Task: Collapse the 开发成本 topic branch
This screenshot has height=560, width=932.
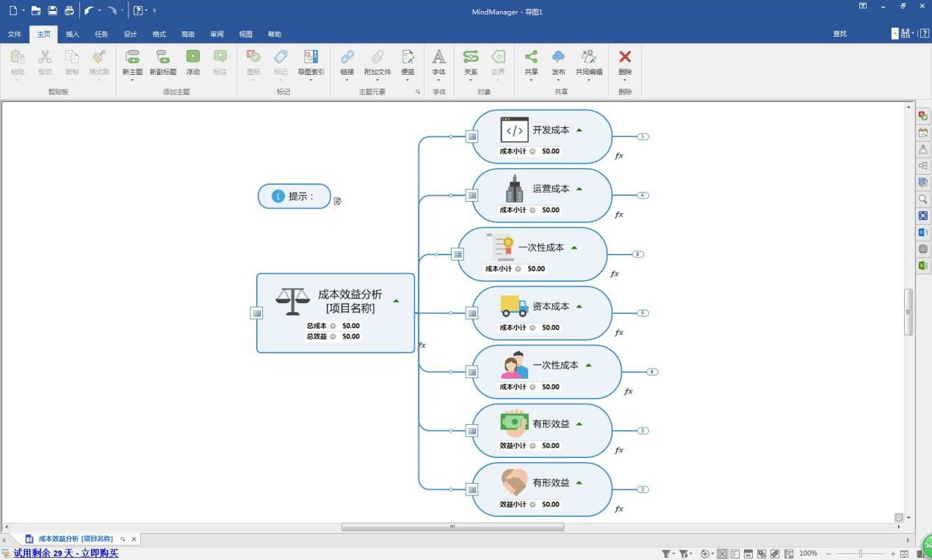Action: click(x=579, y=129)
